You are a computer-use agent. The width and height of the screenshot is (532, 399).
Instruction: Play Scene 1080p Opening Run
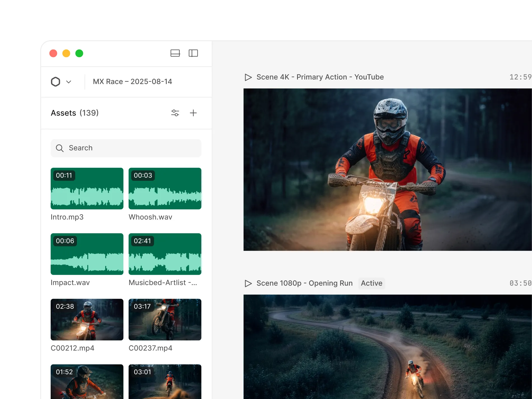coord(248,283)
